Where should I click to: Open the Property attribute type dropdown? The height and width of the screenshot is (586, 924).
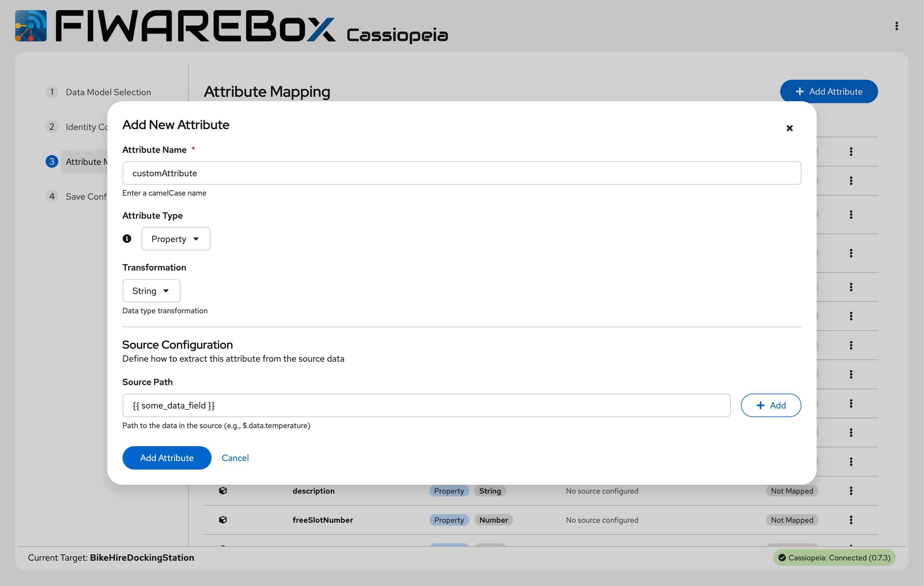[x=176, y=239]
